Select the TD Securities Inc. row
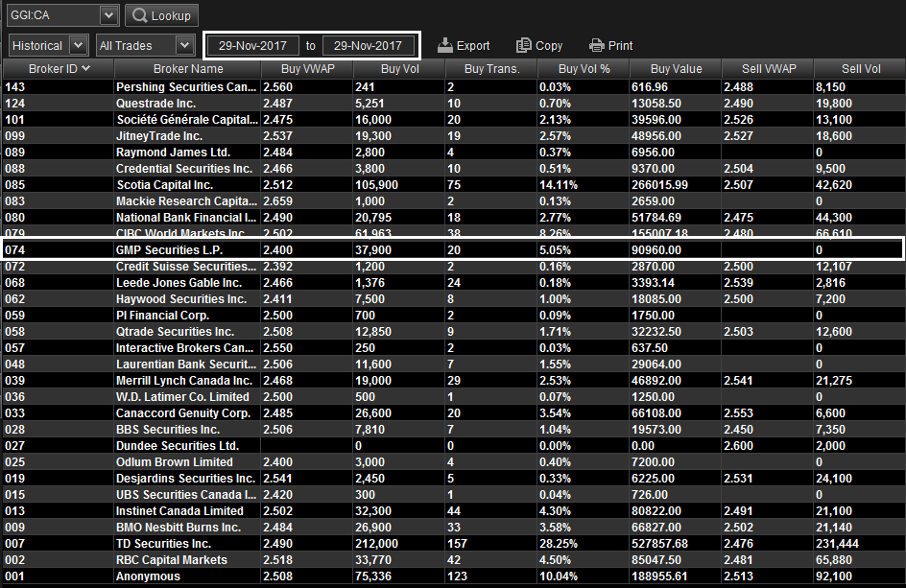Image resolution: width=906 pixels, height=588 pixels. pyautogui.click(x=453, y=544)
